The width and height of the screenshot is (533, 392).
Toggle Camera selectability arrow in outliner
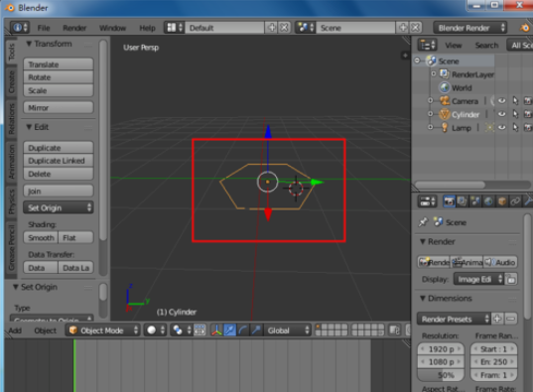coord(515,100)
